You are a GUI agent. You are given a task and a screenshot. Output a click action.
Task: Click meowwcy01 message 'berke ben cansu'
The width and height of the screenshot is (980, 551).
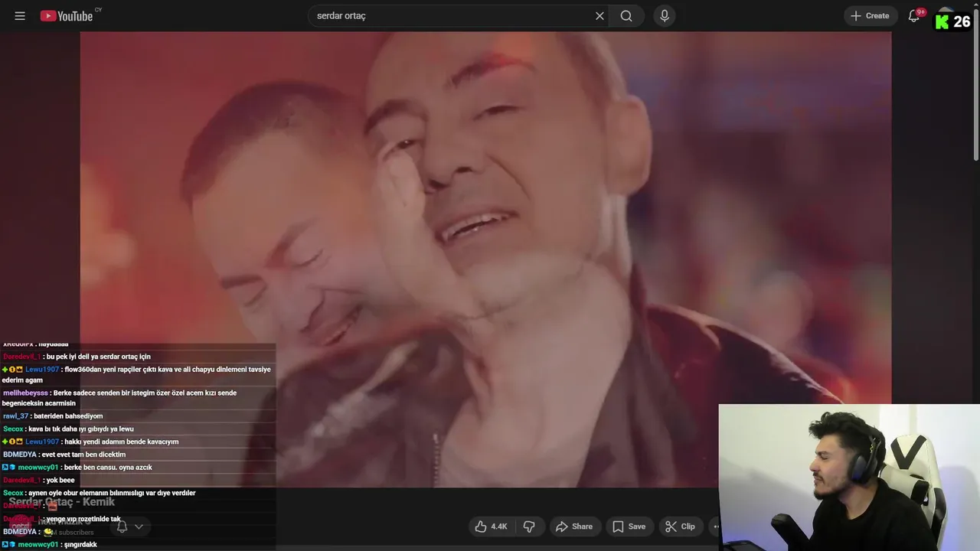coord(77,468)
